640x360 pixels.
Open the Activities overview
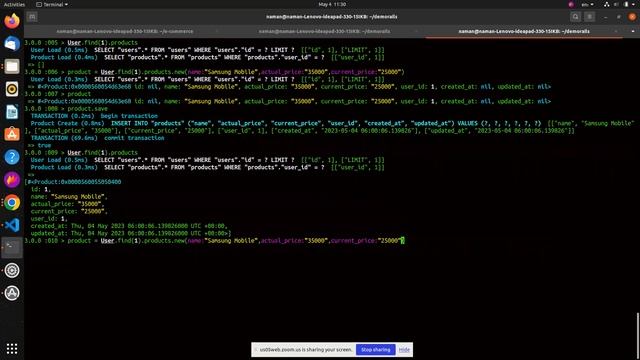tap(14, 4)
